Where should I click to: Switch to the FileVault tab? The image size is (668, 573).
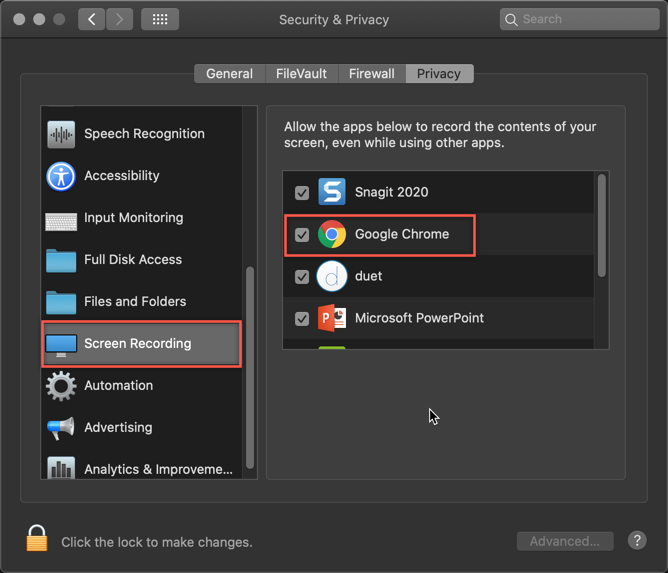pos(302,74)
